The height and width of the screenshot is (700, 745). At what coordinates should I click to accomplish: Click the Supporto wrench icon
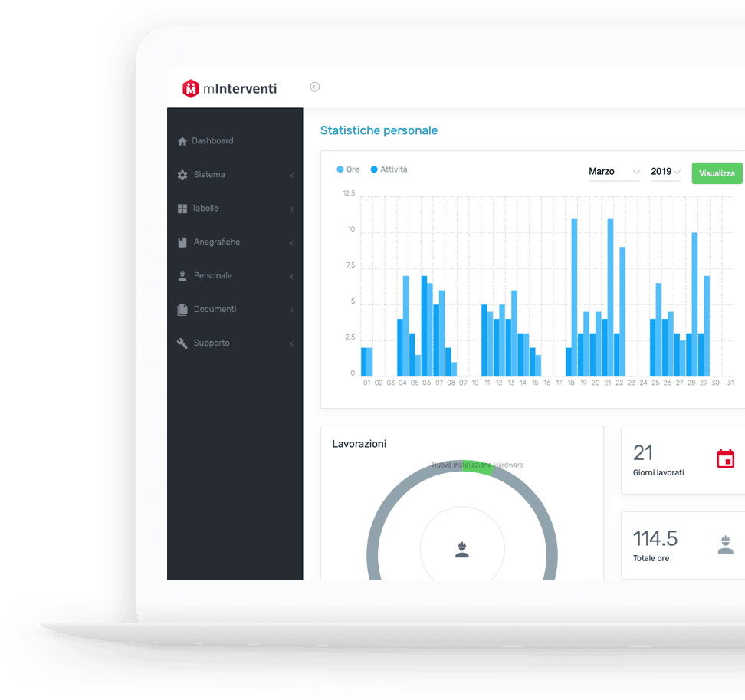(x=182, y=343)
